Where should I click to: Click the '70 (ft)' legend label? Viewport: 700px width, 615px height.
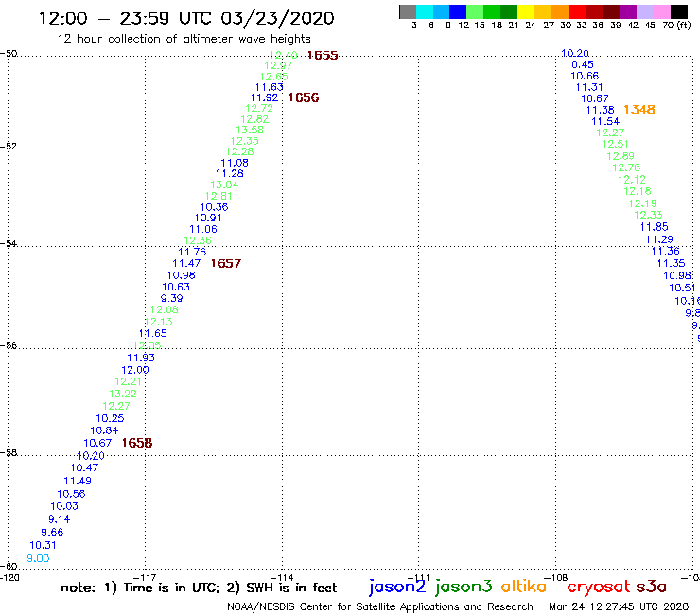pyautogui.click(x=676, y=26)
